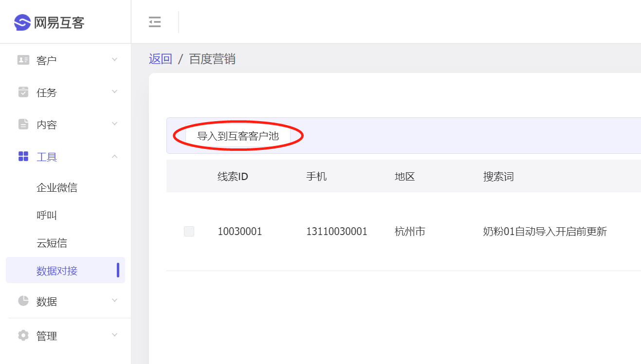Click search term 奶粉01自动导入开启前更新

[545, 232]
